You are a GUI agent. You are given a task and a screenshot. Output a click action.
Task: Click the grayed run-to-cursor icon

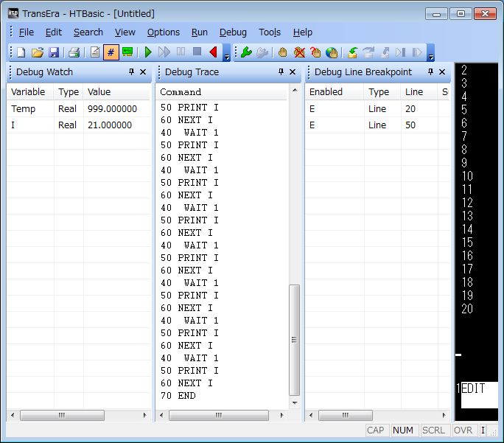click(x=401, y=52)
